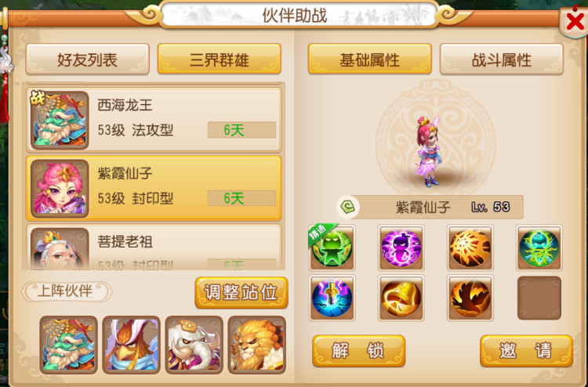Select the golden lion partner in lineup
The width and height of the screenshot is (588, 387).
257,345
